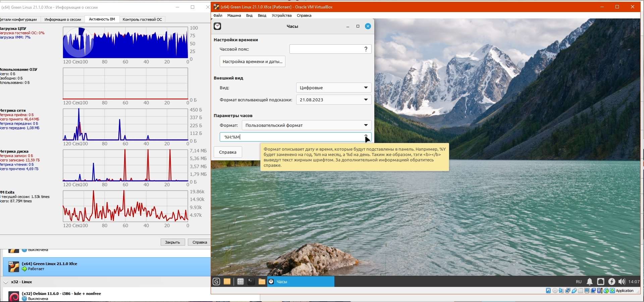Open the Вид menu in VirtualBox menu bar
The width and height of the screenshot is (644, 302).
pos(249,15)
